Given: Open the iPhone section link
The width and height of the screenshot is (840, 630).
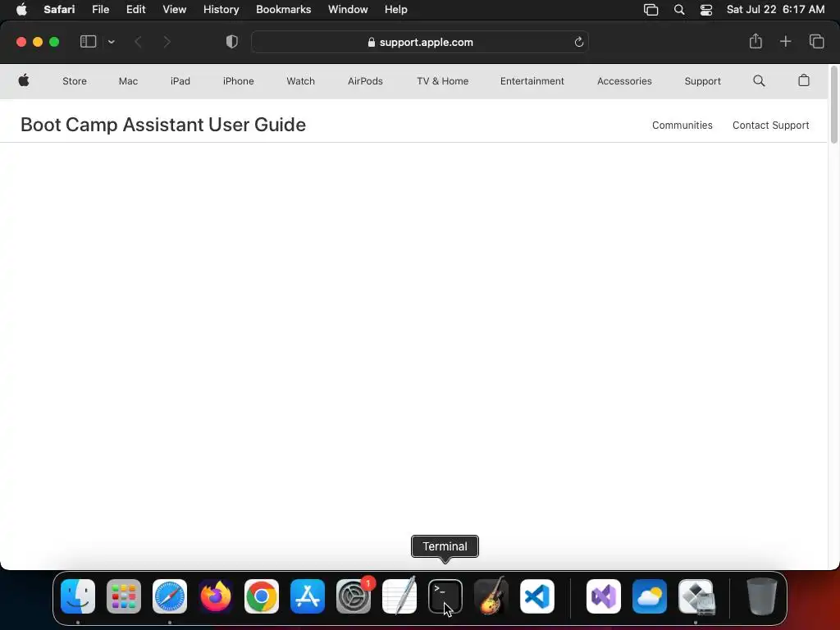Looking at the screenshot, I should point(239,81).
